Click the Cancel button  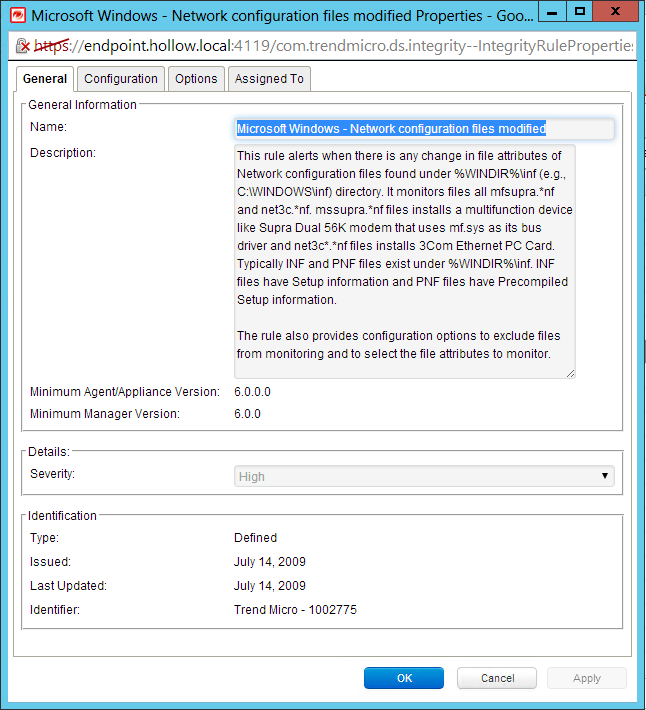(x=497, y=678)
